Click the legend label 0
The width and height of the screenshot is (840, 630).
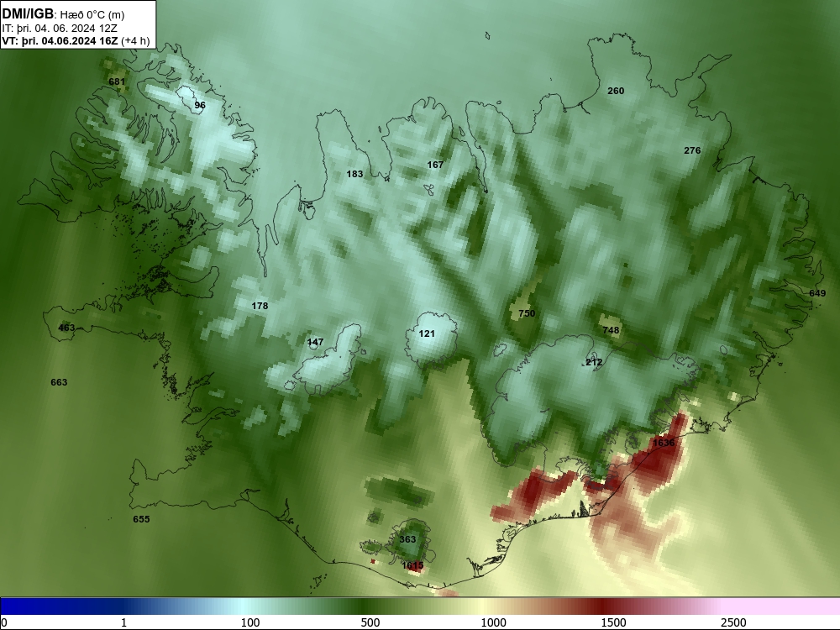4,622
